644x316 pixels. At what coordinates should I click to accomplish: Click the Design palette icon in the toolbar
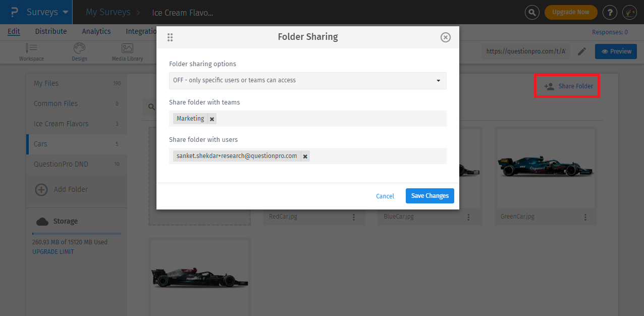(79, 48)
